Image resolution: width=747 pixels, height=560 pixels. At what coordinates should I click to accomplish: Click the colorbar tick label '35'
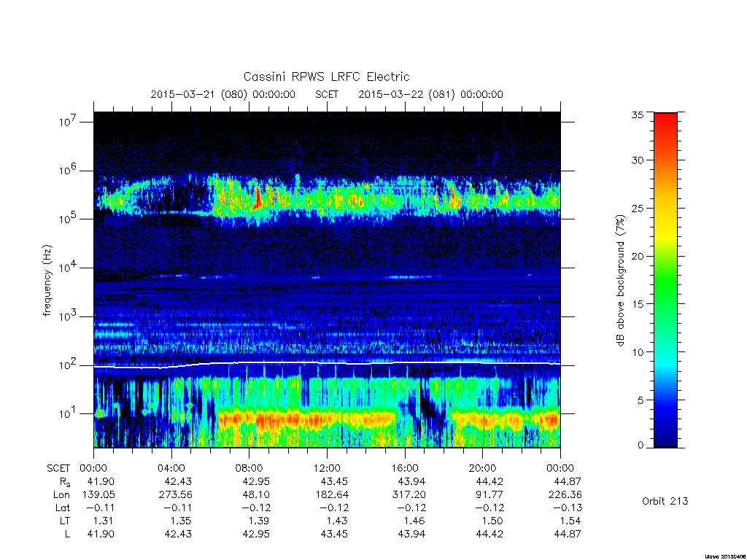pos(638,114)
